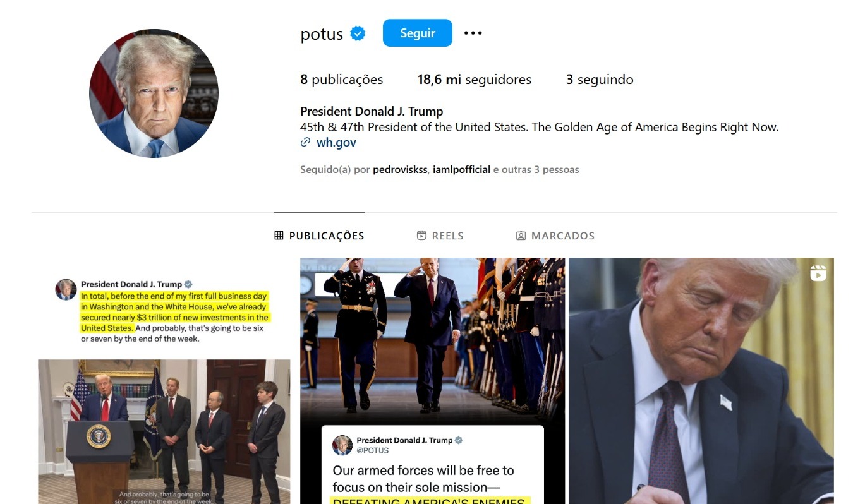Screen dimensions: 853x504
Task: Open the three-dots options menu
Action: tap(473, 33)
